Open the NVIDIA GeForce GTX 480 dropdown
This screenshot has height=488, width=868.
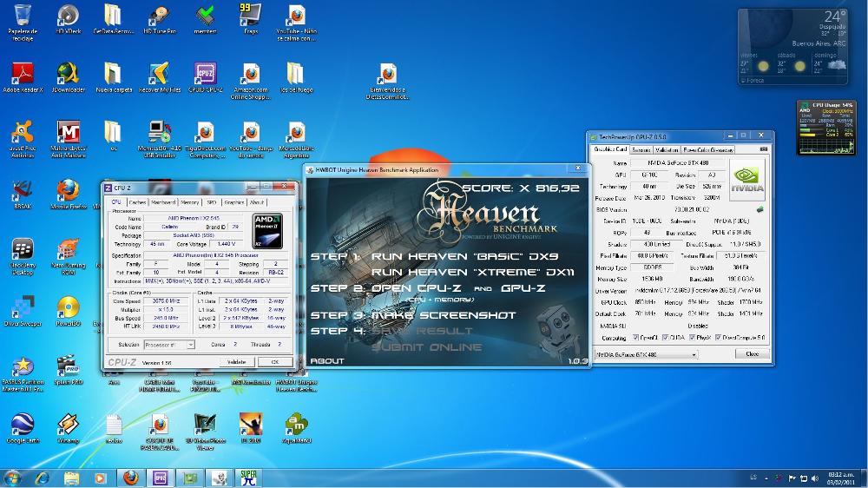646,354
